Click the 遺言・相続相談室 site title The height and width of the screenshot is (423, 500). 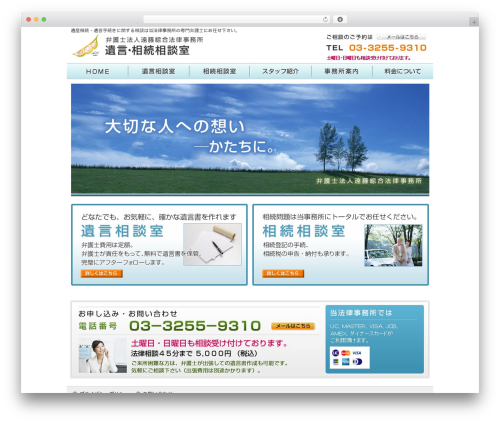click(x=147, y=50)
